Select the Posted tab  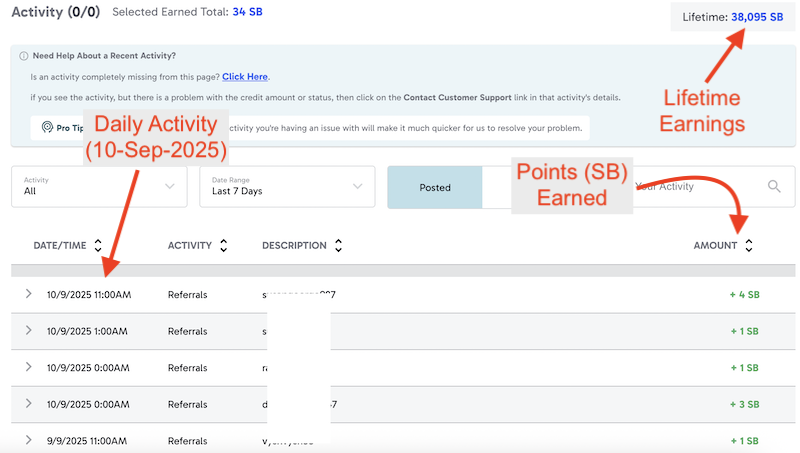click(435, 187)
